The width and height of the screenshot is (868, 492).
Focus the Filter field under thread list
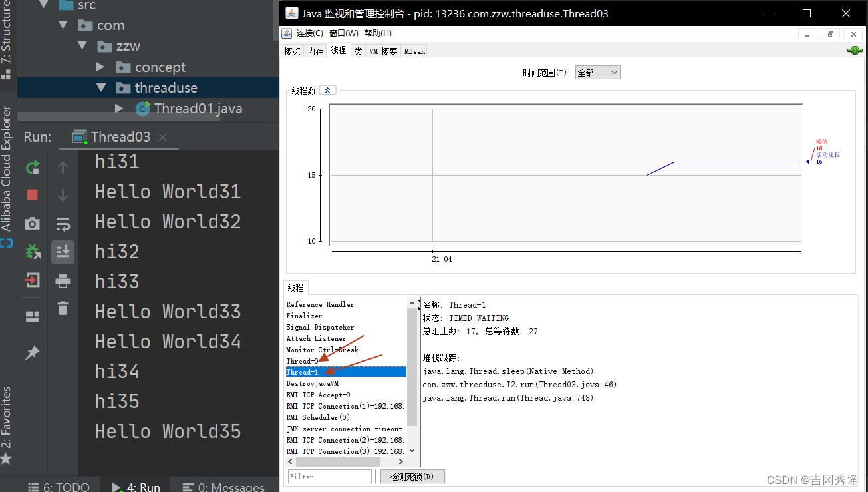coord(330,477)
